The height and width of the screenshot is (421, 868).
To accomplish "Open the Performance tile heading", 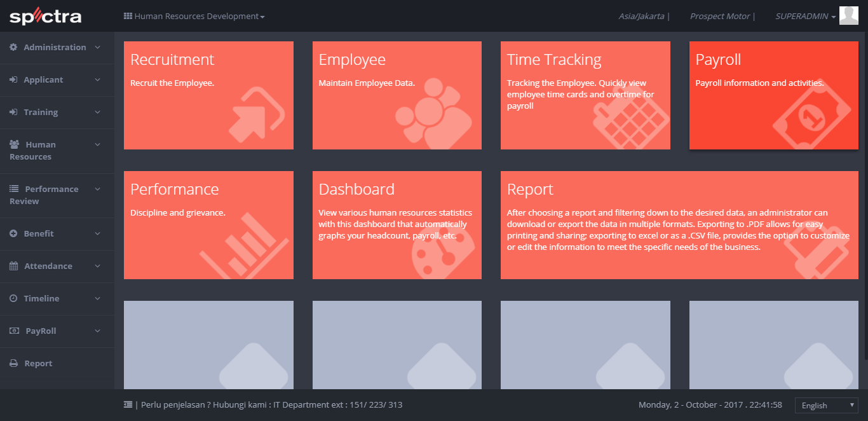I will click(174, 190).
